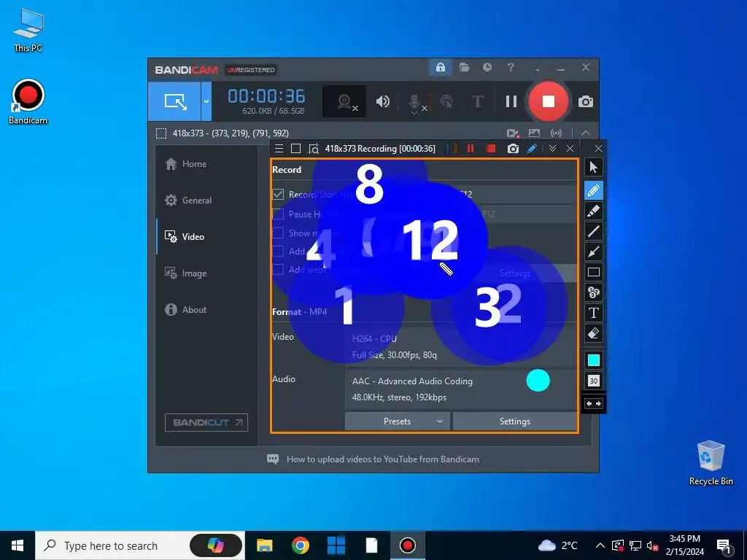747x560 pixels.
Task: Select the arrow drawing tool
Action: [x=594, y=252]
